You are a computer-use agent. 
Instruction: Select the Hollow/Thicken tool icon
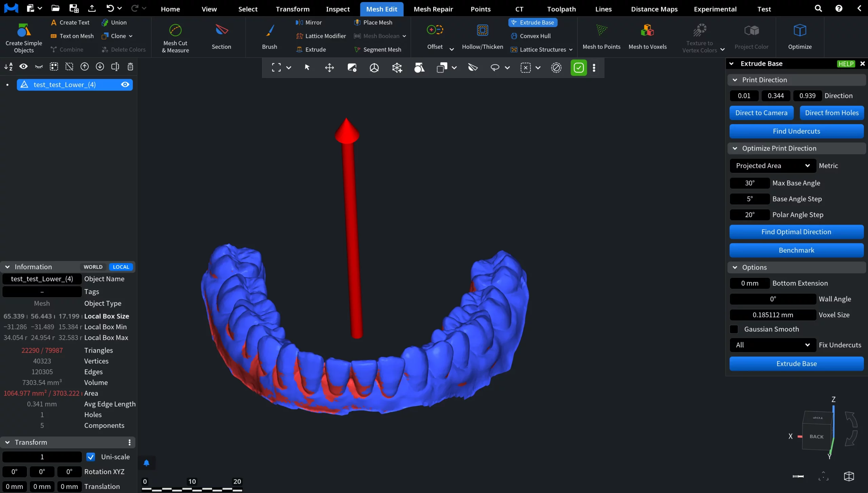point(482,31)
